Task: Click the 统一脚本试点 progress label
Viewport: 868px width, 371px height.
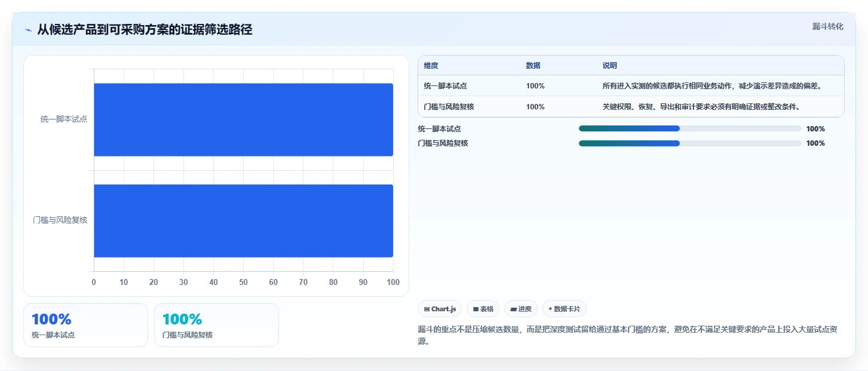Action: 439,129
